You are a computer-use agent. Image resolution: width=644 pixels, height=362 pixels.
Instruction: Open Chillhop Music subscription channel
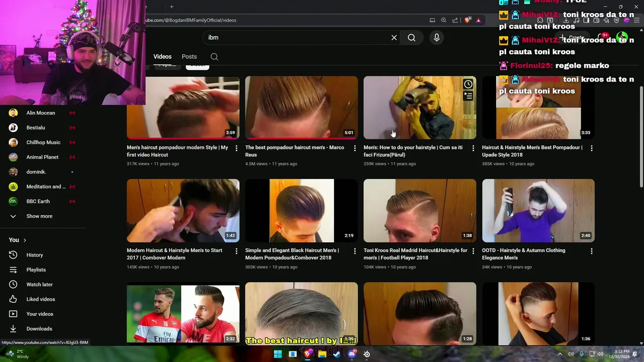43,142
